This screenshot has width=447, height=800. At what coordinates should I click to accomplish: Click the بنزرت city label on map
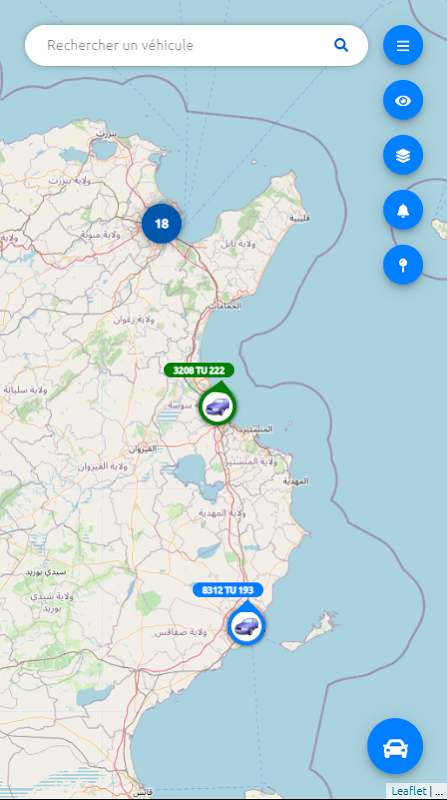(106, 134)
